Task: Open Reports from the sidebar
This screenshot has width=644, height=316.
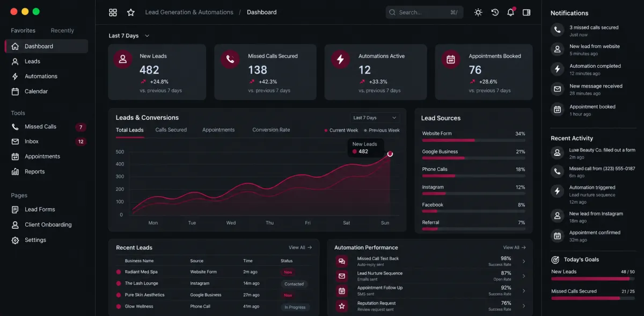Action: 46,171
